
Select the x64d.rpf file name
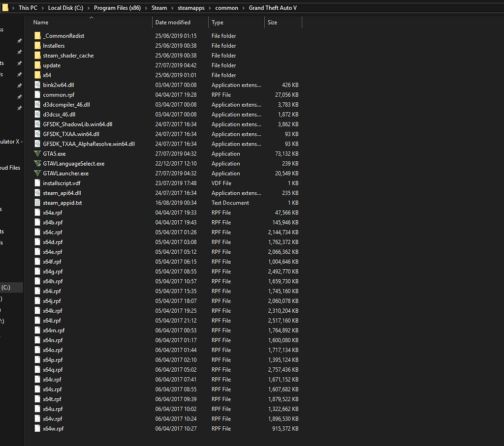pos(53,242)
